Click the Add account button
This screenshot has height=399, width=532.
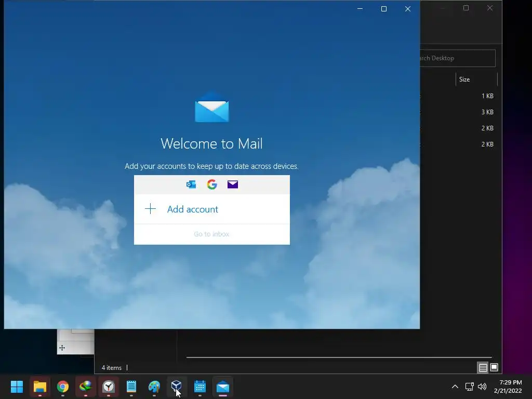click(212, 209)
